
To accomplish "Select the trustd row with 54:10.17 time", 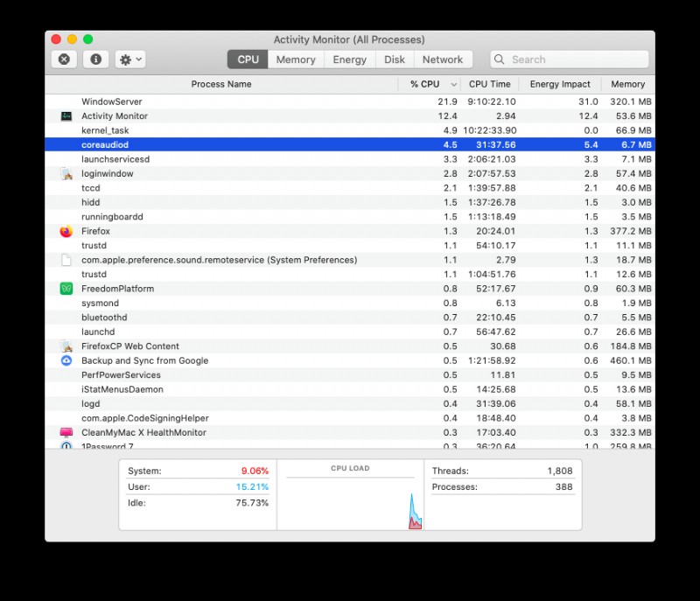I will tap(350, 246).
